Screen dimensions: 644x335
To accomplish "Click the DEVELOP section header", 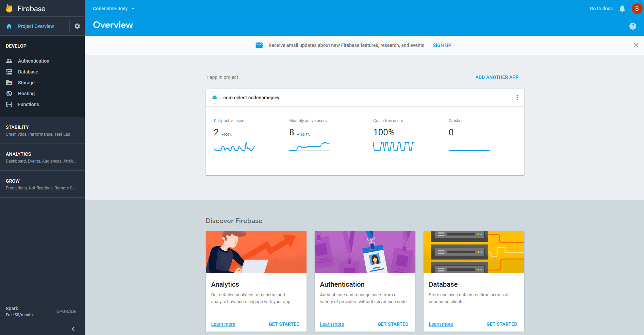I will point(16,46).
